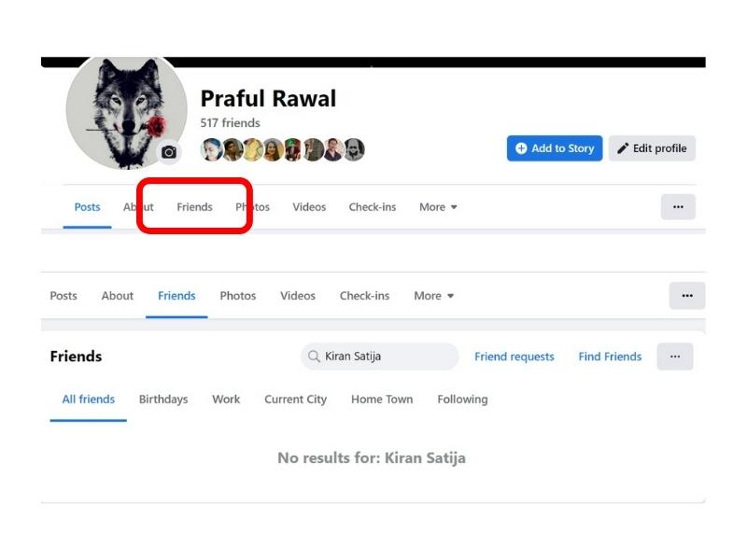
Task: Expand the More dropdown in the upper tab row
Action: click(x=438, y=207)
